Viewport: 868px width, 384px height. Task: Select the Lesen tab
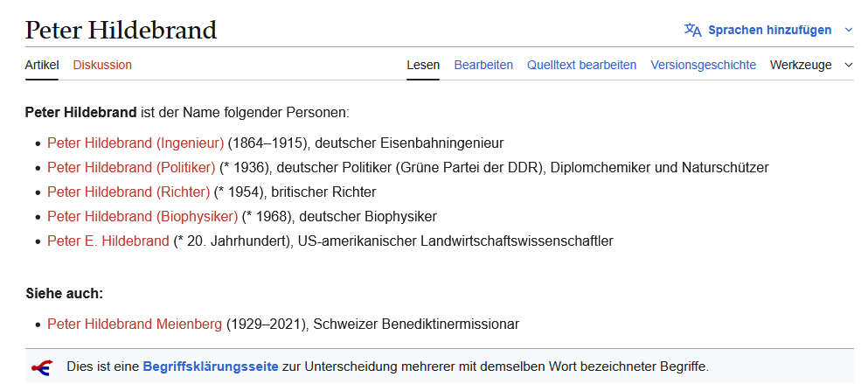423,66
